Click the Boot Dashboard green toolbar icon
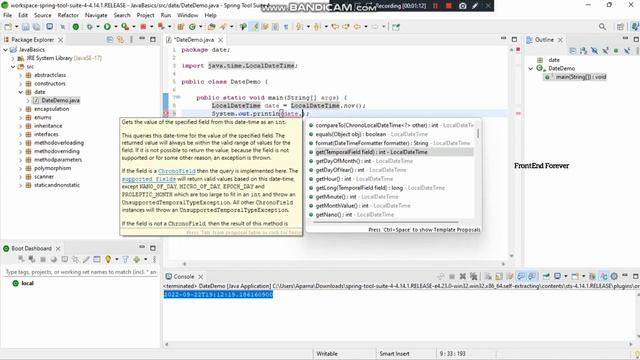The width and height of the screenshot is (640, 360). point(76,27)
